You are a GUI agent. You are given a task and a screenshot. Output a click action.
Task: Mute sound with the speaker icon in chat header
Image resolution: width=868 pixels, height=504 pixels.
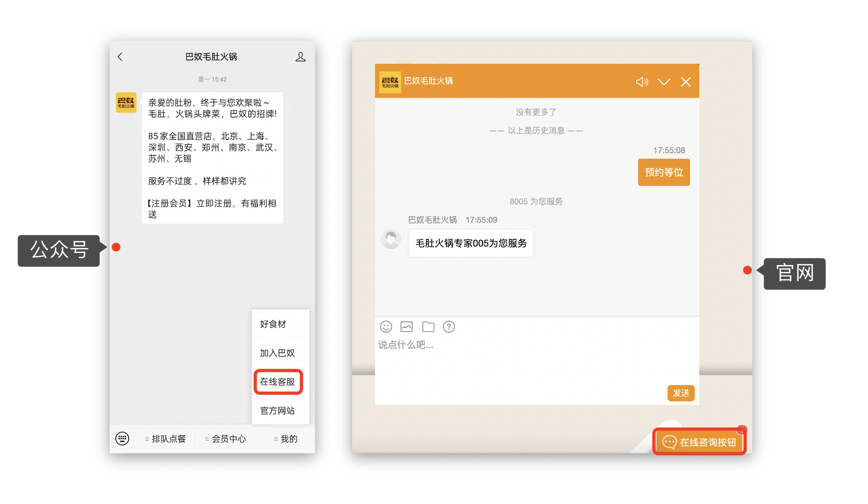642,82
